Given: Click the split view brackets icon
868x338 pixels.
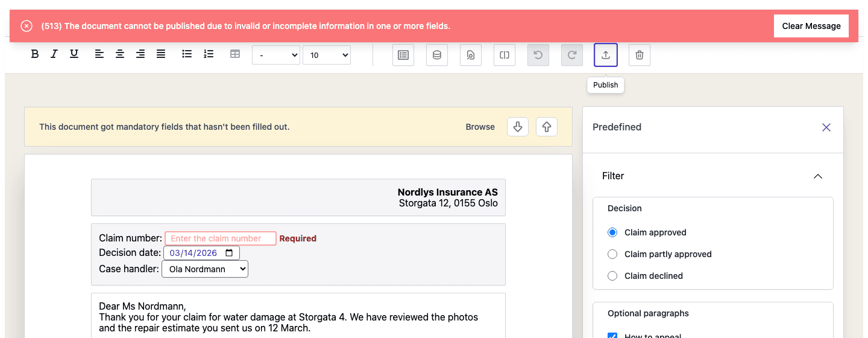Looking at the screenshot, I should click(505, 55).
